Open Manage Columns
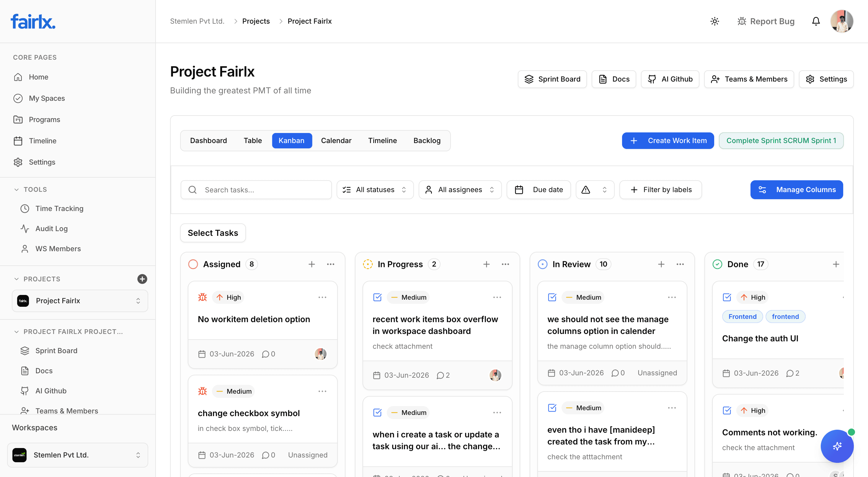The image size is (868, 477). coord(797,190)
